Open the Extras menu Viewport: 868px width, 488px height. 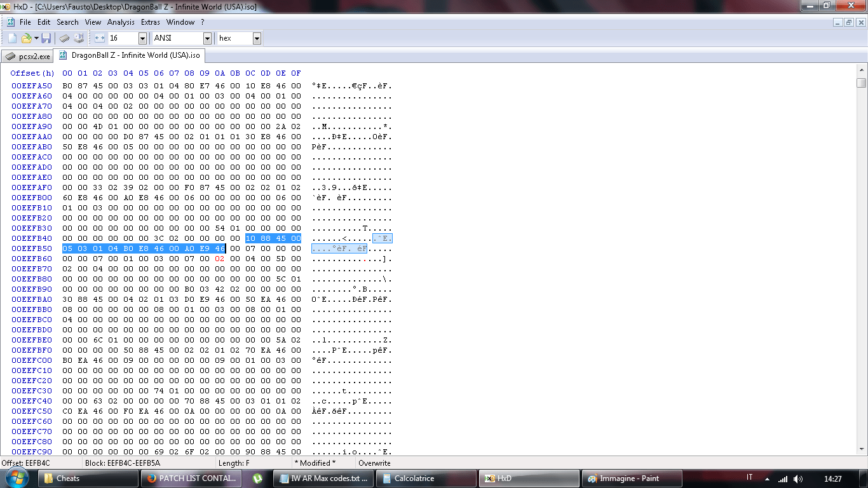tap(151, 22)
